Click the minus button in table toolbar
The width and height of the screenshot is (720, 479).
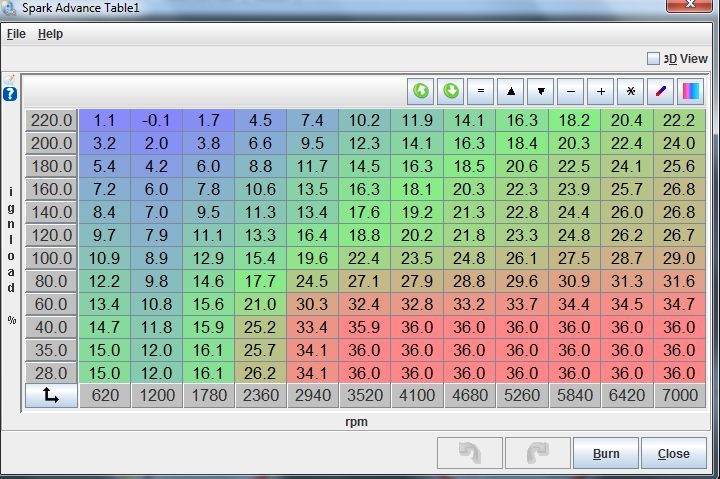[x=571, y=91]
